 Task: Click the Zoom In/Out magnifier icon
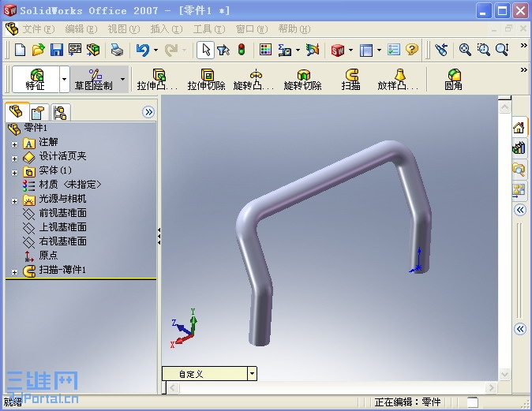click(502, 50)
